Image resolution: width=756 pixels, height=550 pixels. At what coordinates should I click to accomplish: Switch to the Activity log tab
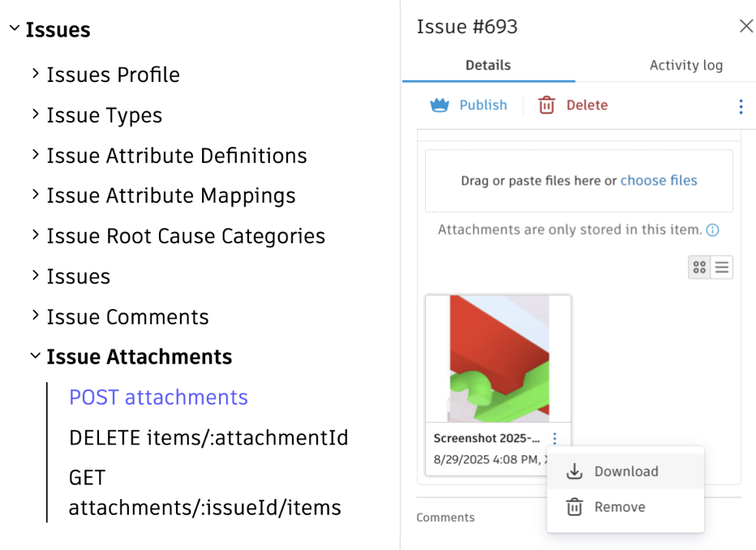tap(685, 66)
